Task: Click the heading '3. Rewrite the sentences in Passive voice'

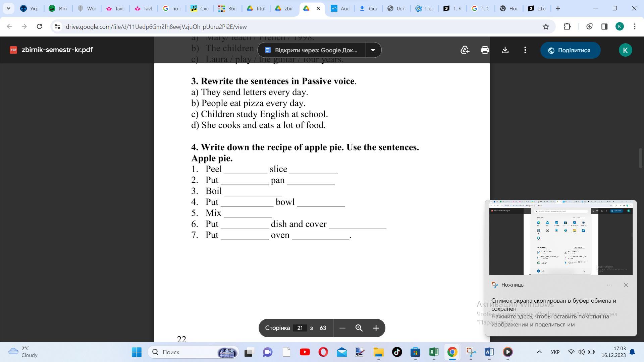Action: [274, 81]
